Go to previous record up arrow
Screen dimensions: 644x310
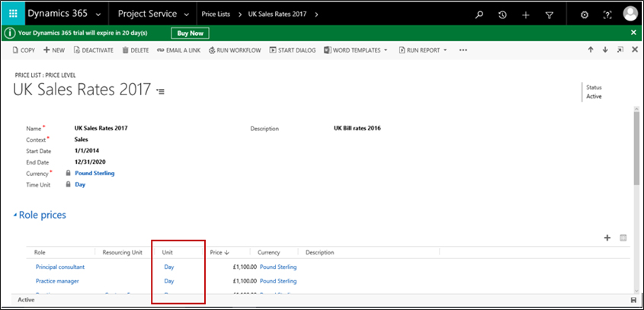(x=591, y=50)
